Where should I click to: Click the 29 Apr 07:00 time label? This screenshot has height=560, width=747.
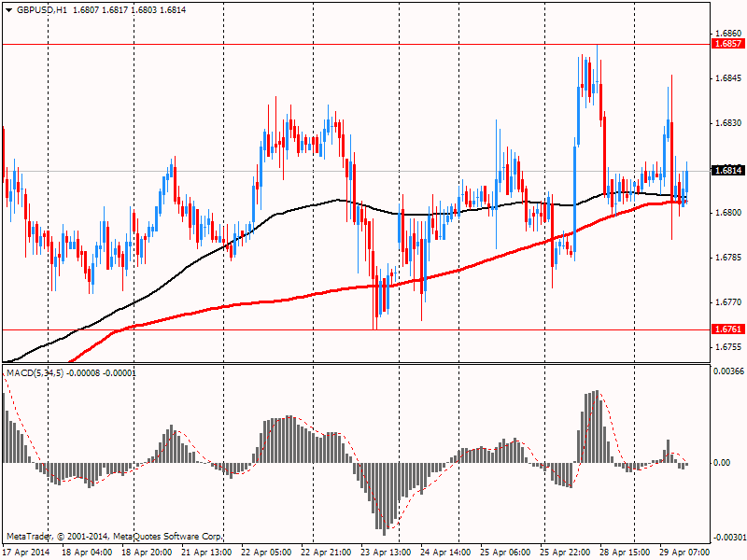click(x=685, y=553)
